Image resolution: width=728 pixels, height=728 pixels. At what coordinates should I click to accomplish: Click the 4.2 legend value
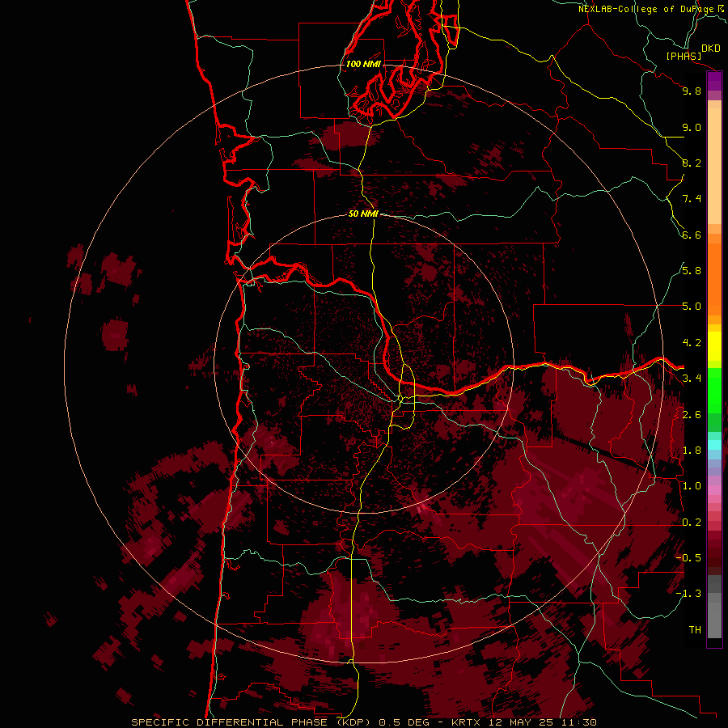click(692, 343)
